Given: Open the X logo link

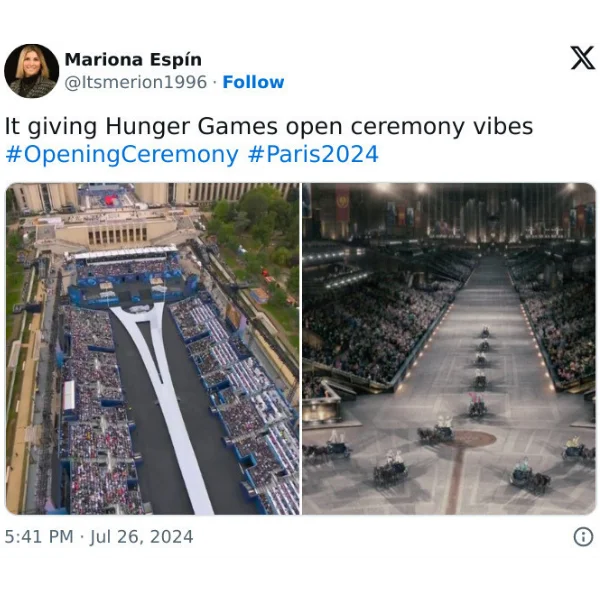Looking at the screenshot, I should [582, 58].
